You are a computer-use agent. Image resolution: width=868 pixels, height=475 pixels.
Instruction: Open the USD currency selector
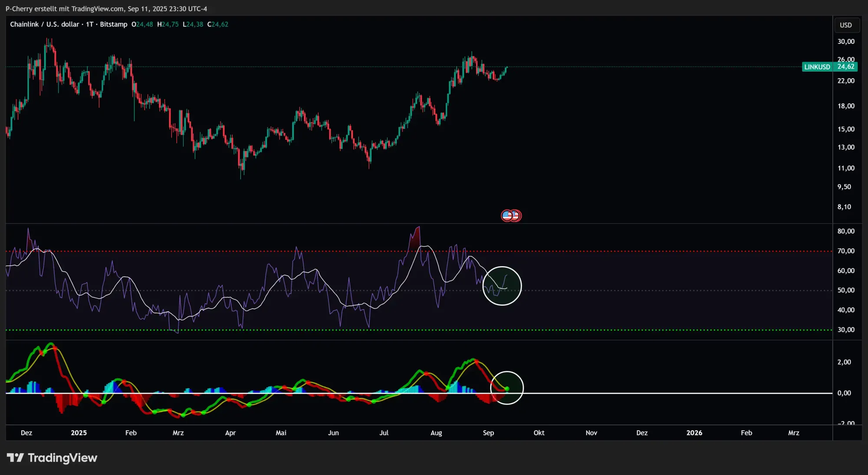846,25
